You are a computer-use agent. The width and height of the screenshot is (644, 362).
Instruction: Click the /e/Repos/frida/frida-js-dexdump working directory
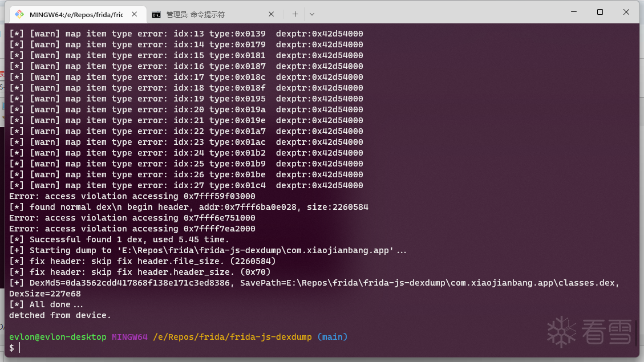coord(232,337)
